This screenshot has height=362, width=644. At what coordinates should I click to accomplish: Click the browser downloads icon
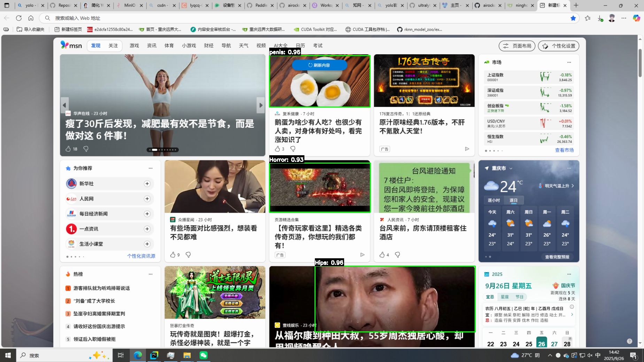pos(600,18)
